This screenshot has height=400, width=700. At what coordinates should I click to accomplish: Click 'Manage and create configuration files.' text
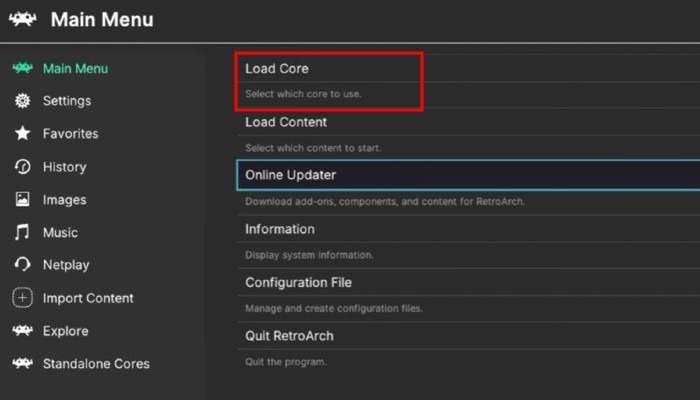[333, 308]
